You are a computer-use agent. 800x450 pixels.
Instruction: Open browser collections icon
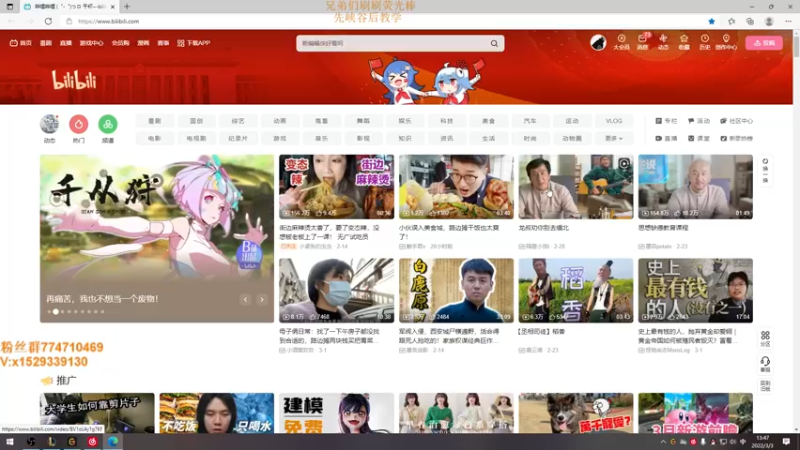click(749, 21)
